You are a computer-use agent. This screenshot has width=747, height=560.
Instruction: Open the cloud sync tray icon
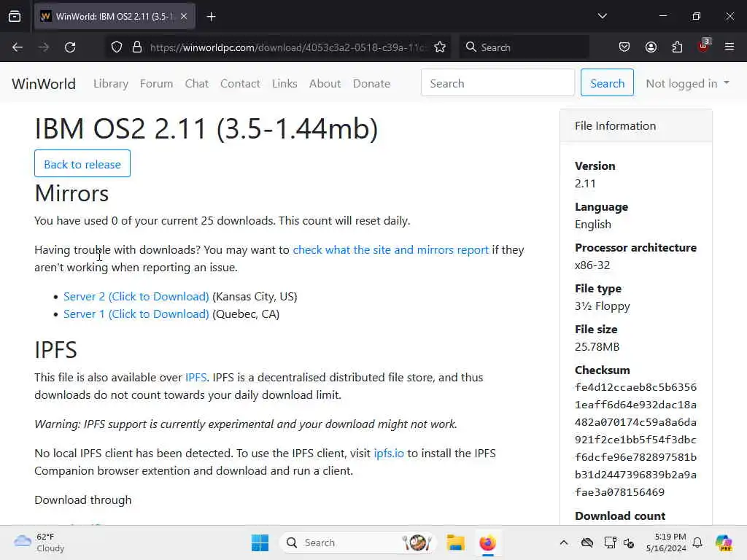[587, 542]
